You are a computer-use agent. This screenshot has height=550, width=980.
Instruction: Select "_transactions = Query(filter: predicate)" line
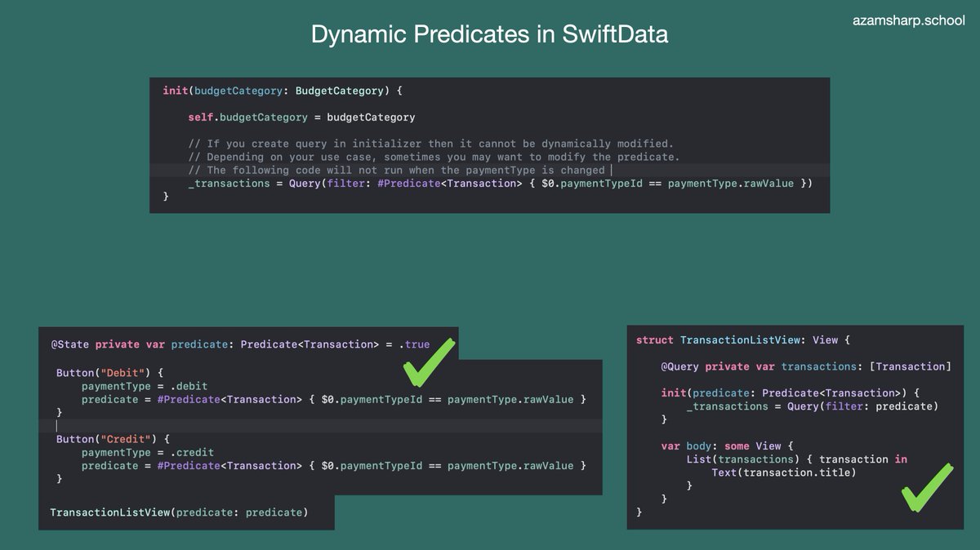point(812,406)
